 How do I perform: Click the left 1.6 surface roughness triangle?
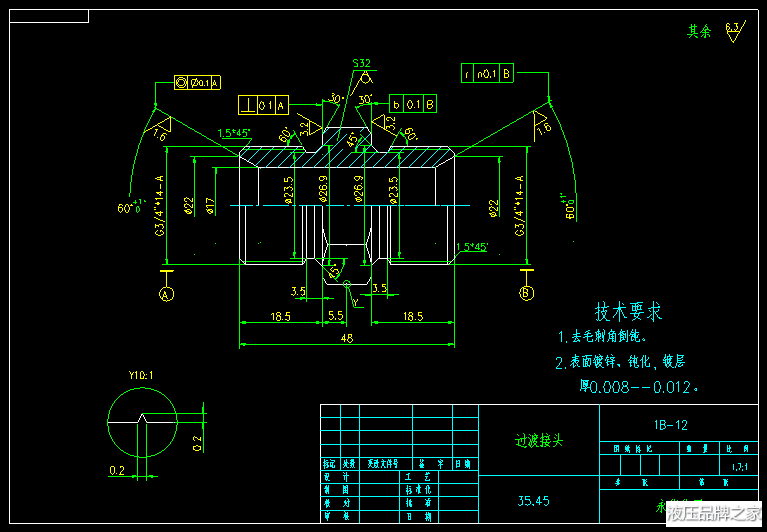160,128
